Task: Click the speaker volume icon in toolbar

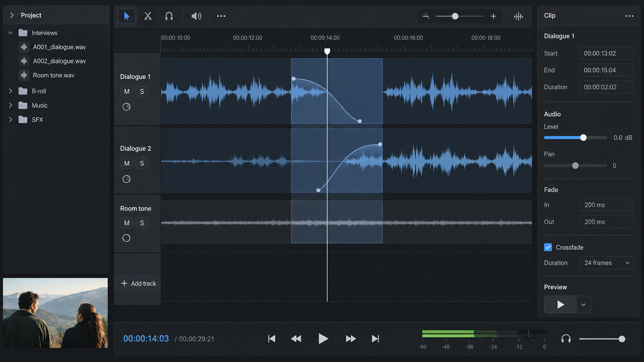Action: coord(196,16)
